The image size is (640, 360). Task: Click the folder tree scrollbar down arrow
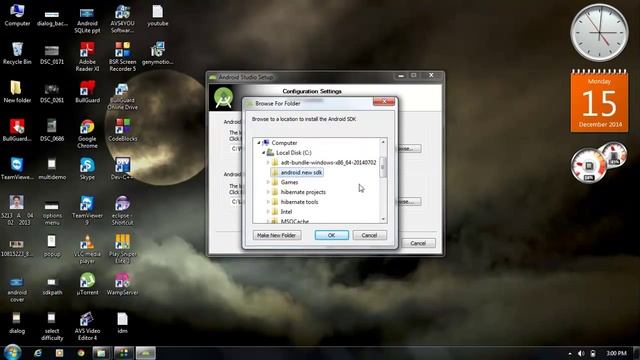pos(383,220)
